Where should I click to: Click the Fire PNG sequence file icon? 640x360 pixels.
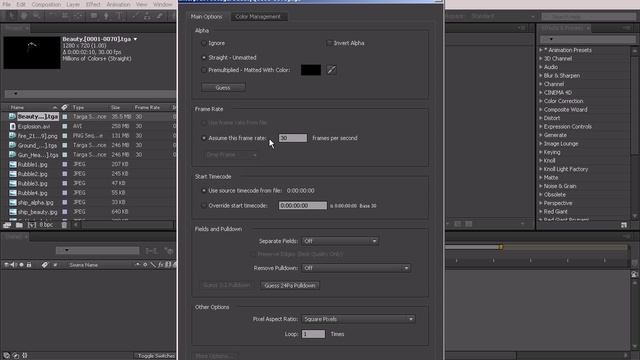pyautogui.click(x=12, y=136)
